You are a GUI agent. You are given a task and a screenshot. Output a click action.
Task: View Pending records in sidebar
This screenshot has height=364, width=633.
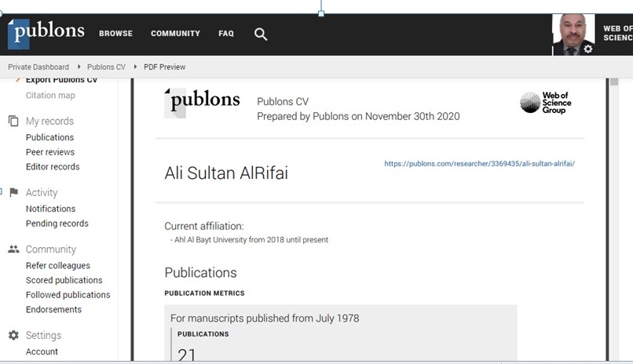coord(57,224)
